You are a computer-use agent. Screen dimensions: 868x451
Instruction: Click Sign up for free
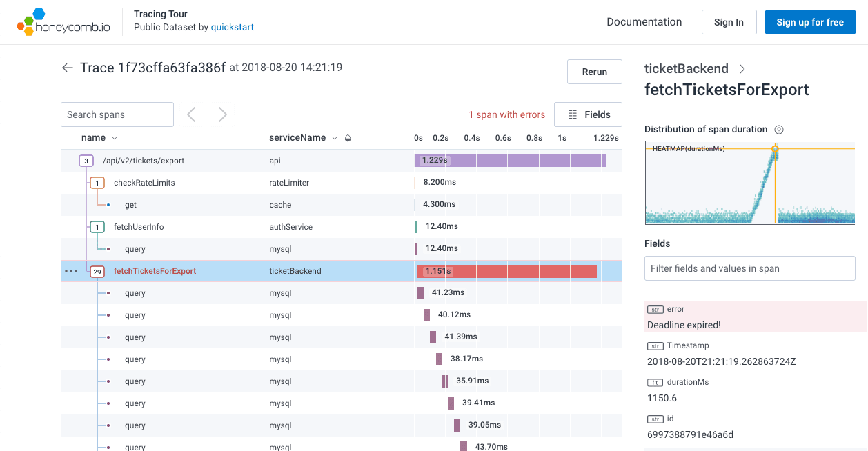pyautogui.click(x=809, y=22)
